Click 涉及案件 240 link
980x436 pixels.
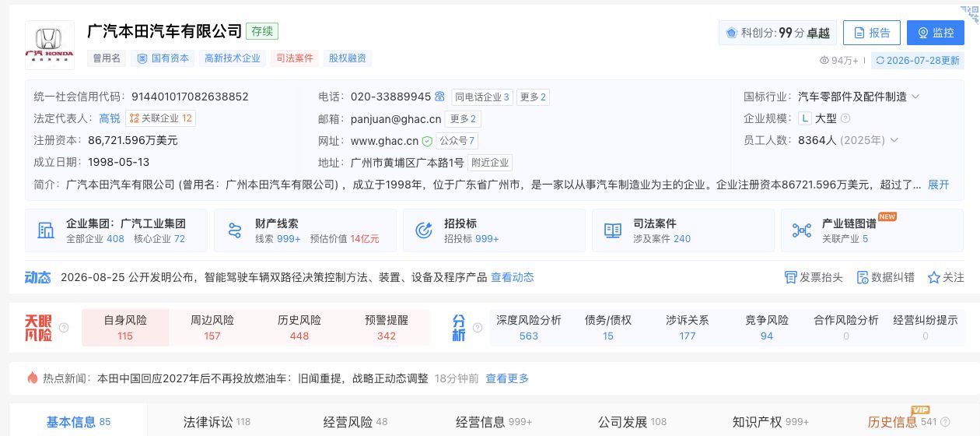tap(662, 239)
